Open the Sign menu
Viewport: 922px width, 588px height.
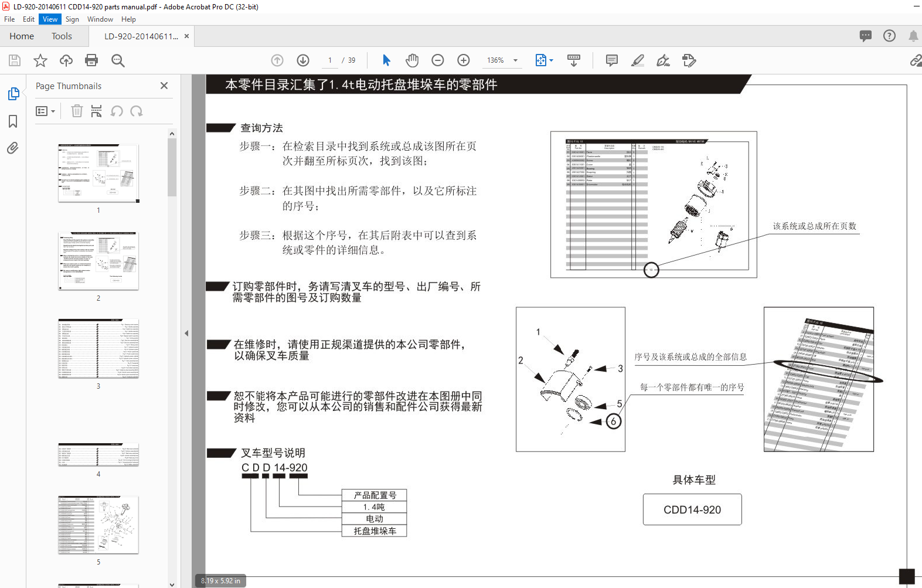pyautogui.click(x=72, y=19)
